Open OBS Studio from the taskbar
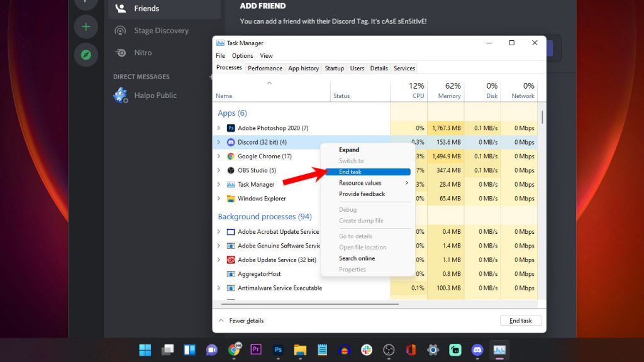 [389, 349]
